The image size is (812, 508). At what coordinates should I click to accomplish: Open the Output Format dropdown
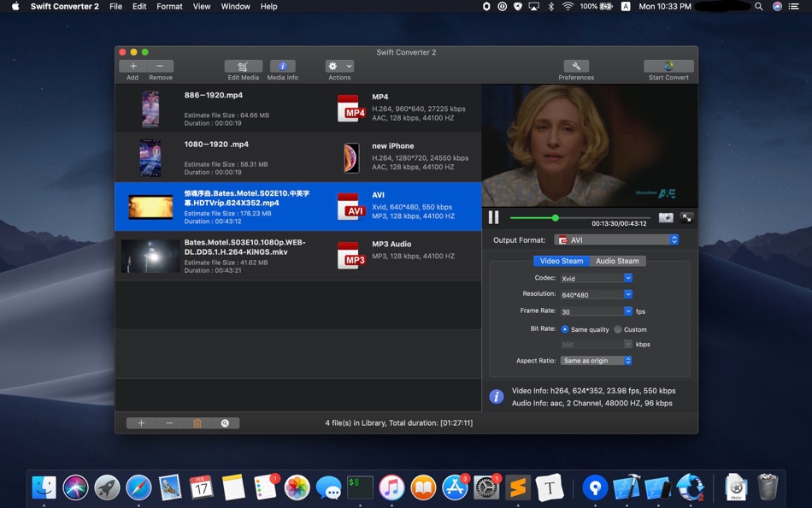click(619, 239)
